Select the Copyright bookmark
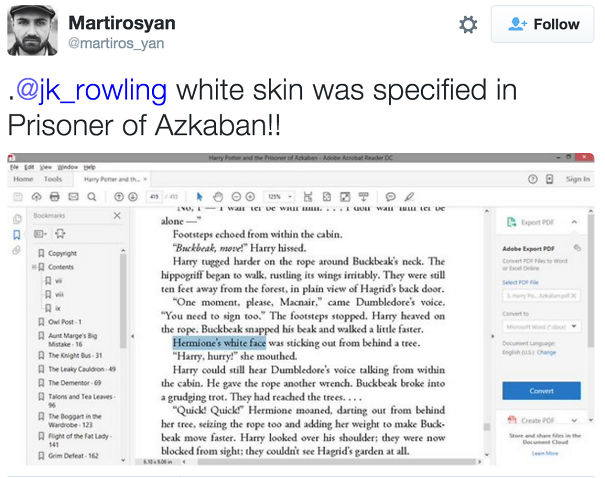This screenshot has width=605, height=478. 62,253
